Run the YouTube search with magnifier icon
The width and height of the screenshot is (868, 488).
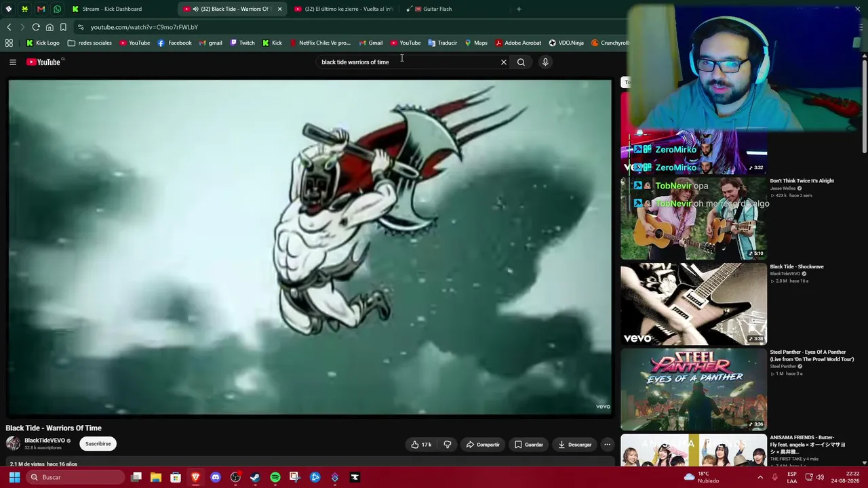pos(521,62)
